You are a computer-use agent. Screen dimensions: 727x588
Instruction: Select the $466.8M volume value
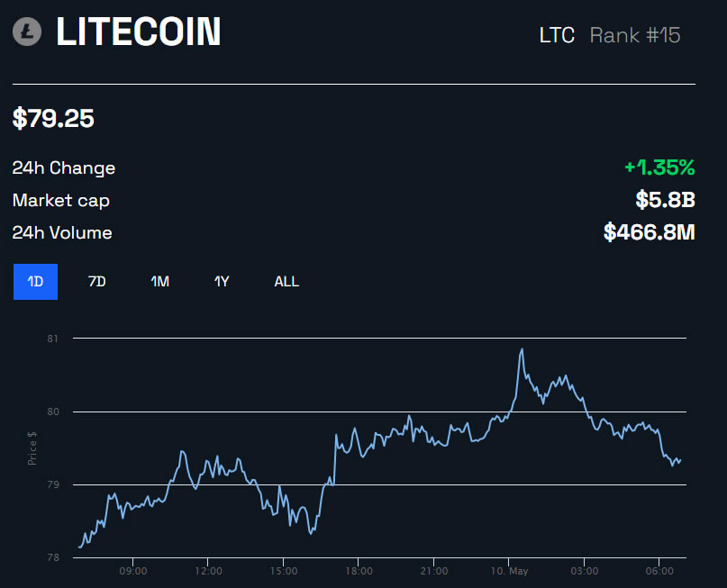click(650, 232)
